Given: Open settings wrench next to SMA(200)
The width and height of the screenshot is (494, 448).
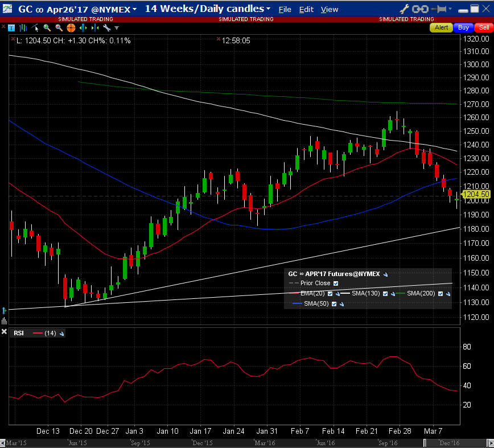Looking at the screenshot, I should 448,294.
